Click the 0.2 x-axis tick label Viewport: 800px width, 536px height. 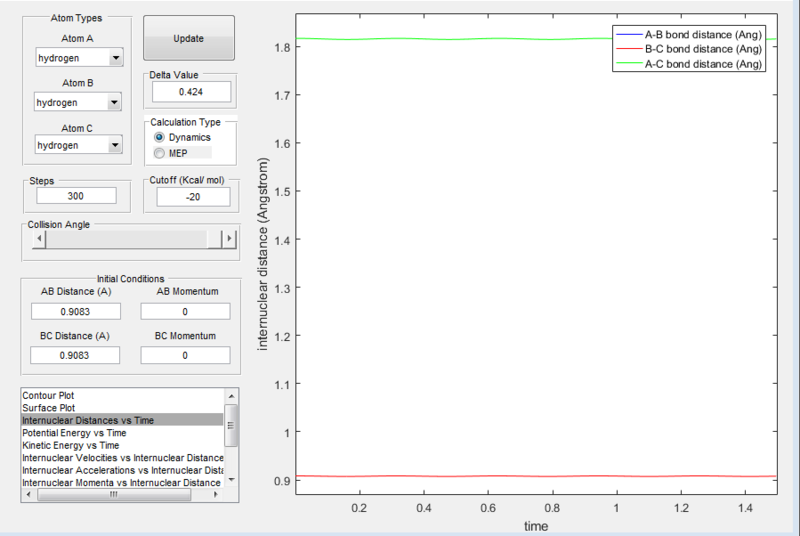359,508
